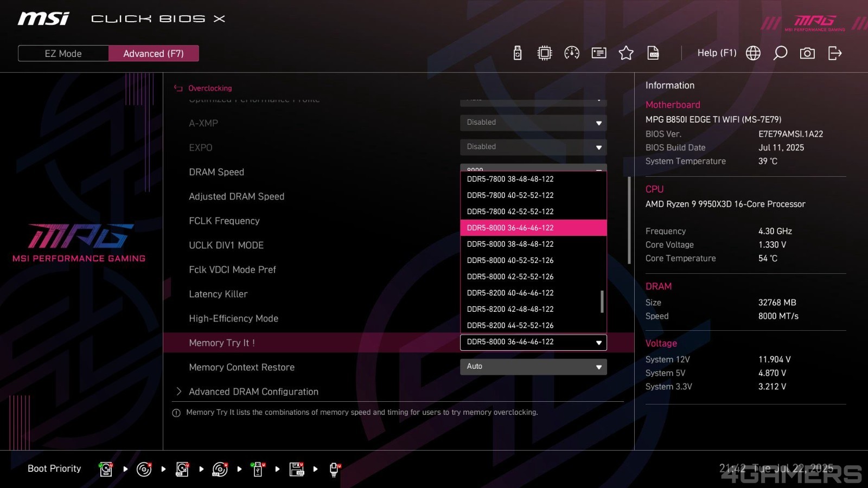Switch to Advanced (F7) mode
Image resolution: width=868 pixels, height=488 pixels.
click(154, 53)
